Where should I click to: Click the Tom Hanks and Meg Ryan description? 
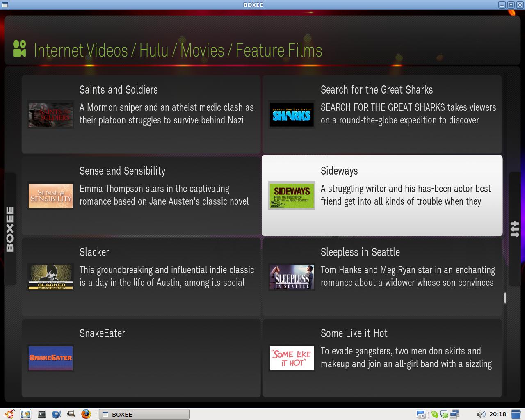[408, 276]
